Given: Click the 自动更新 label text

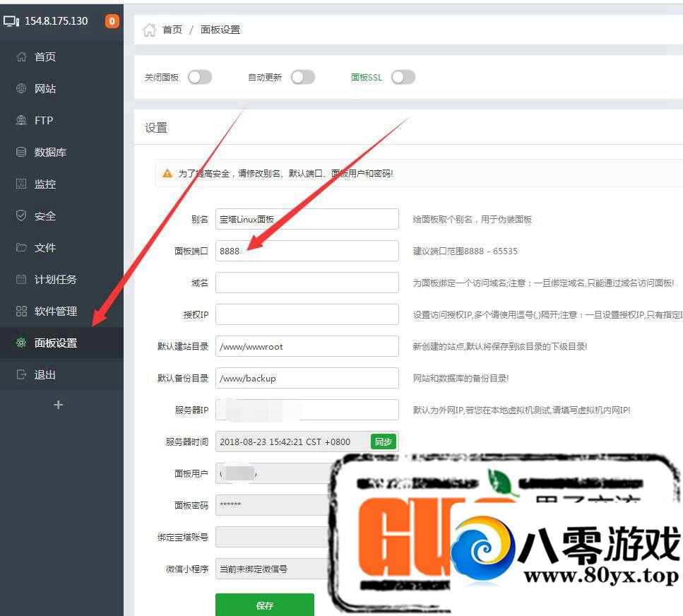Looking at the screenshot, I should pos(265,78).
